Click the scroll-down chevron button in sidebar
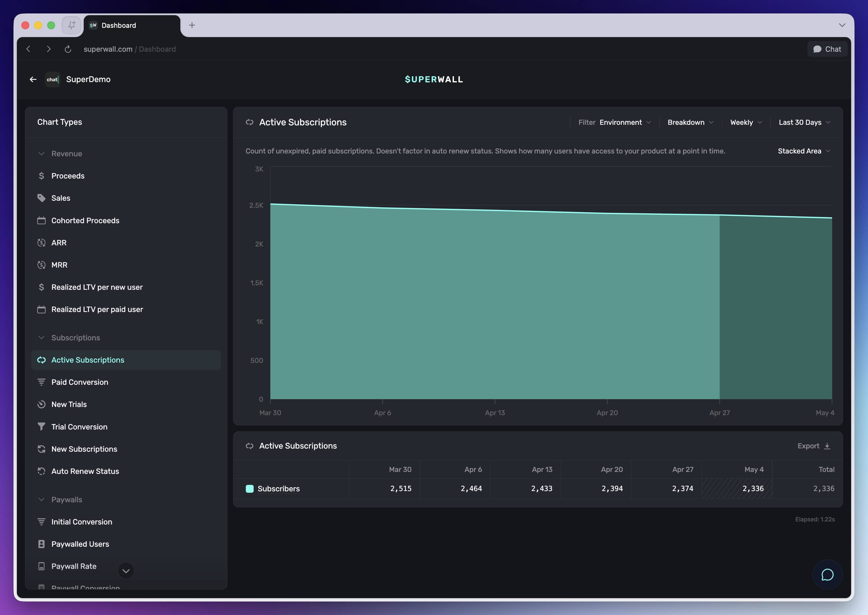This screenshot has height=615, width=868. [126, 571]
